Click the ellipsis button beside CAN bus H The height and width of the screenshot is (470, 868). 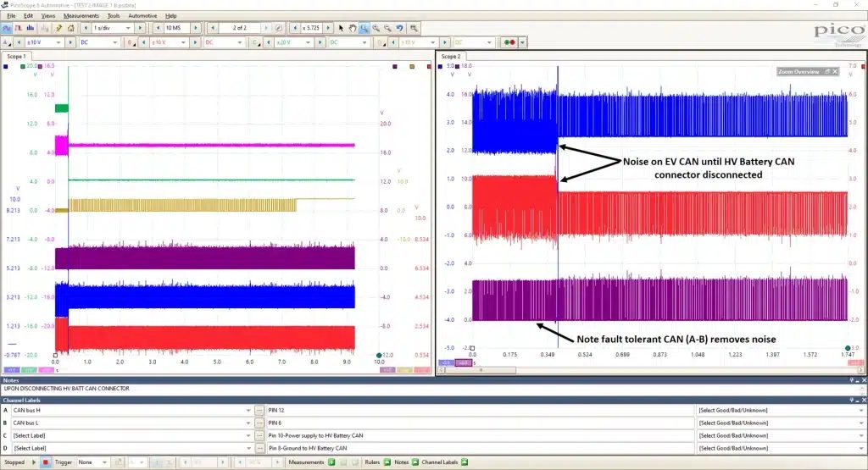pos(259,410)
